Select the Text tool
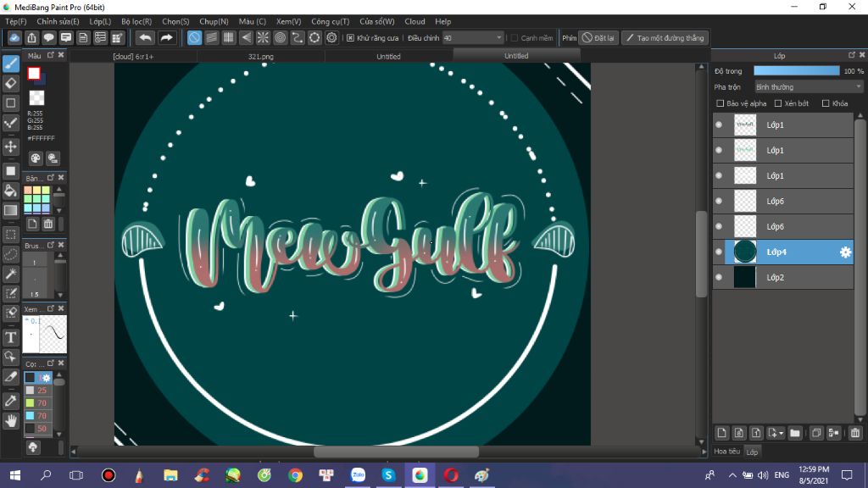The width and height of the screenshot is (868, 488). click(11, 337)
